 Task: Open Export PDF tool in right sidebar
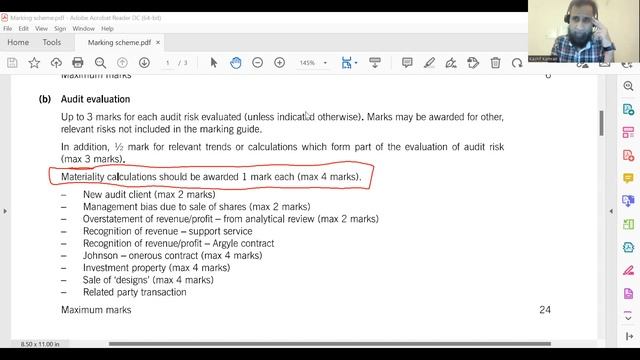(x=628, y=109)
